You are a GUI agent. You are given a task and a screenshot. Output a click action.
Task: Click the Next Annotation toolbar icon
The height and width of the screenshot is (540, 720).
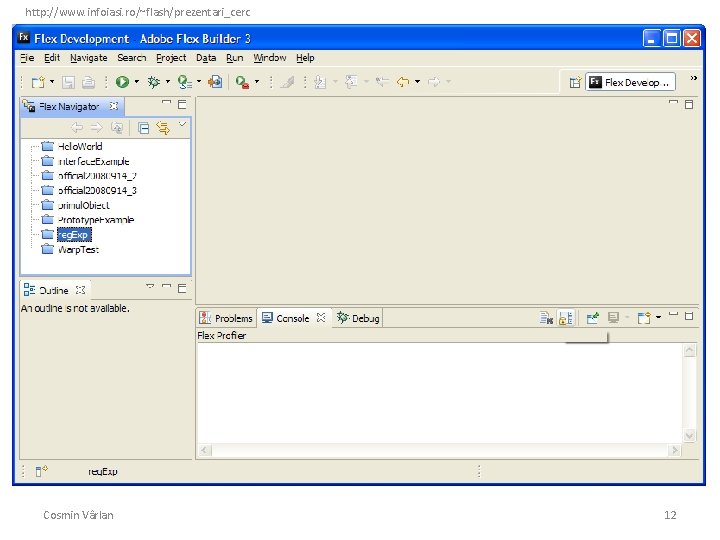[320, 82]
